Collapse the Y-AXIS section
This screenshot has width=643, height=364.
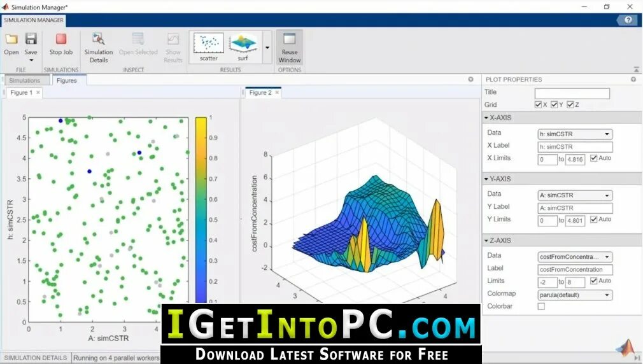[x=486, y=179]
